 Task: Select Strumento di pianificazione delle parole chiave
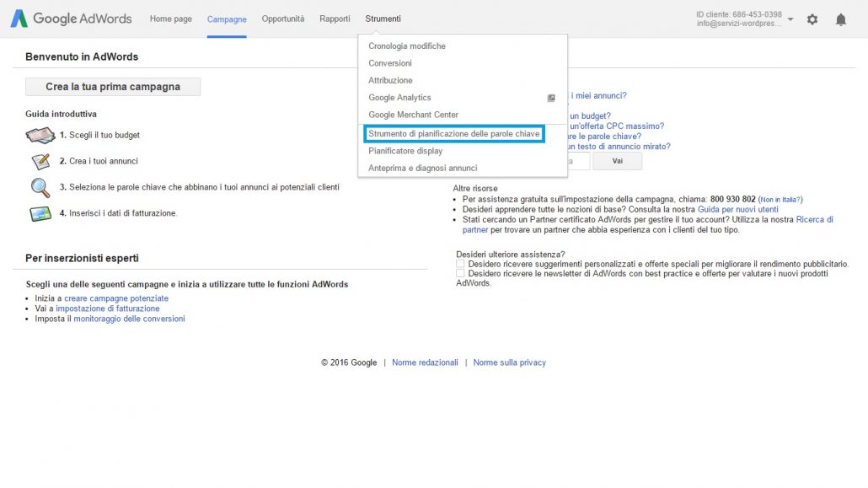tap(454, 133)
